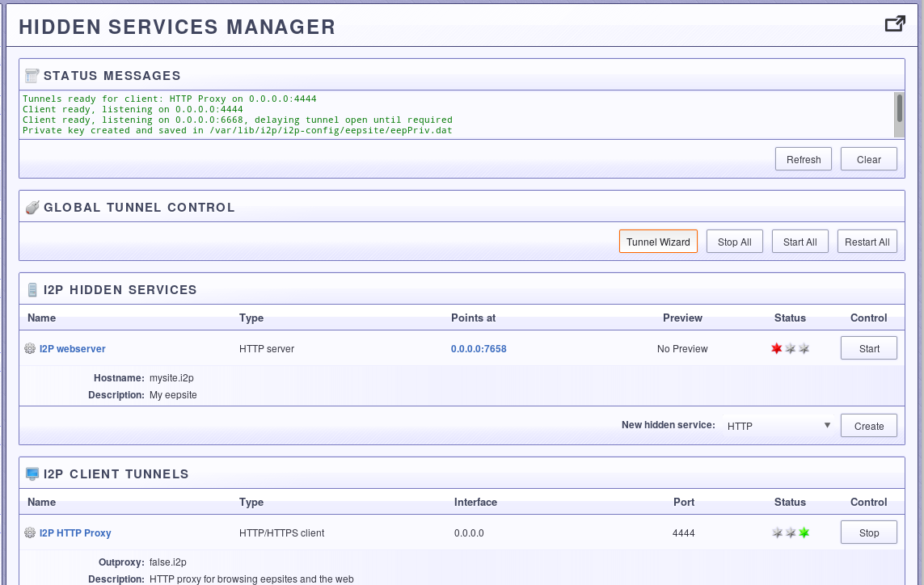This screenshot has width=924, height=585.
Task: Click the 'Tunnels ready for client' log line
Action: pyautogui.click(x=170, y=99)
